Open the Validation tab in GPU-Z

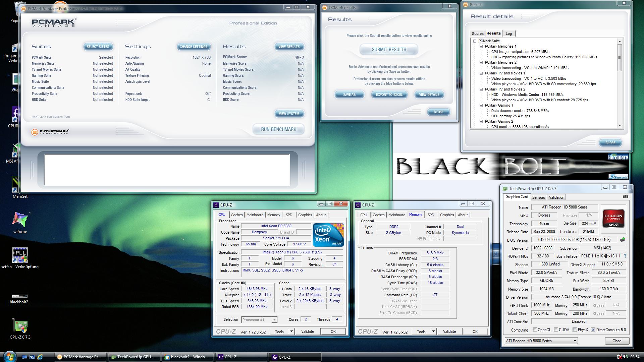[x=556, y=197]
